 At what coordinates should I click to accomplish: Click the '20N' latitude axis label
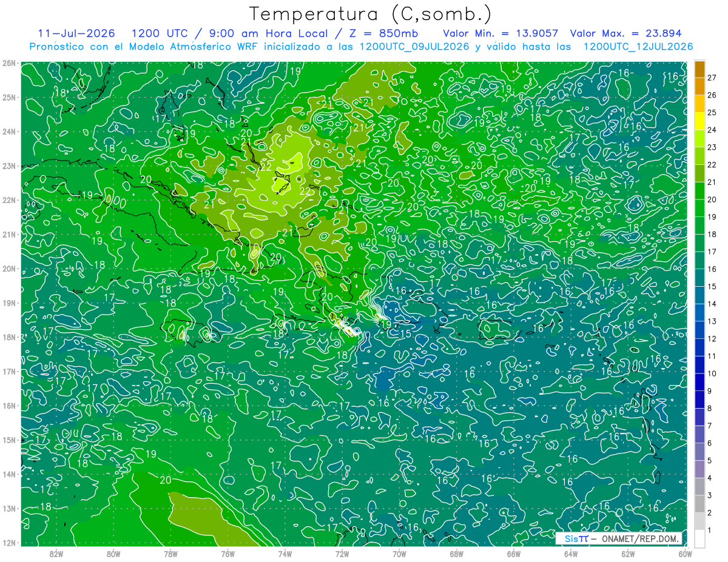[8, 269]
